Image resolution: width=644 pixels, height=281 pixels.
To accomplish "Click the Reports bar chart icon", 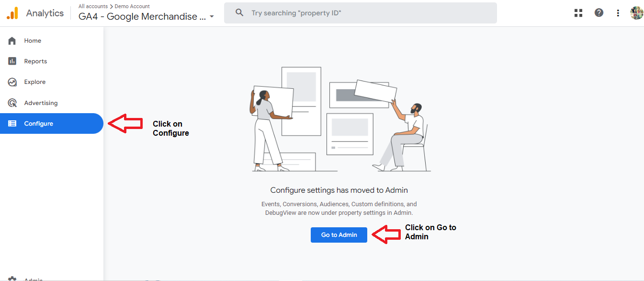I will [12, 61].
